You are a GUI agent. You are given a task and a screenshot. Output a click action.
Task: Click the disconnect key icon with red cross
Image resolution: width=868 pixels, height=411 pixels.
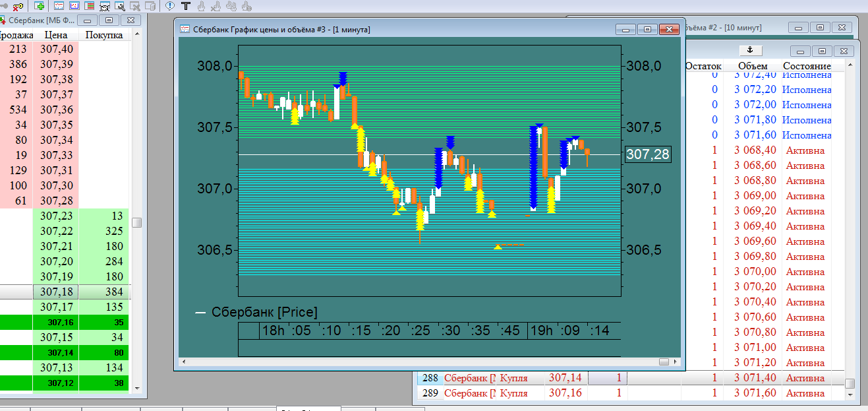click(18, 6)
